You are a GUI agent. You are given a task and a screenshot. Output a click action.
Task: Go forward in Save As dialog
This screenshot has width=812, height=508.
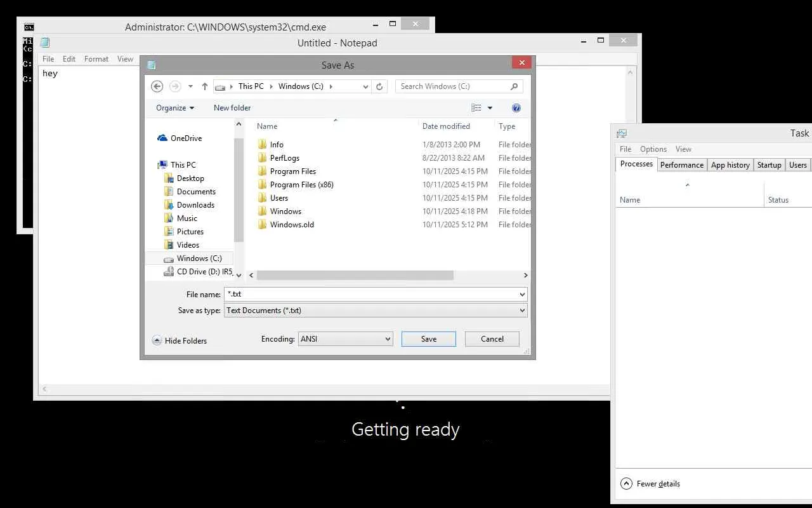pos(175,86)
